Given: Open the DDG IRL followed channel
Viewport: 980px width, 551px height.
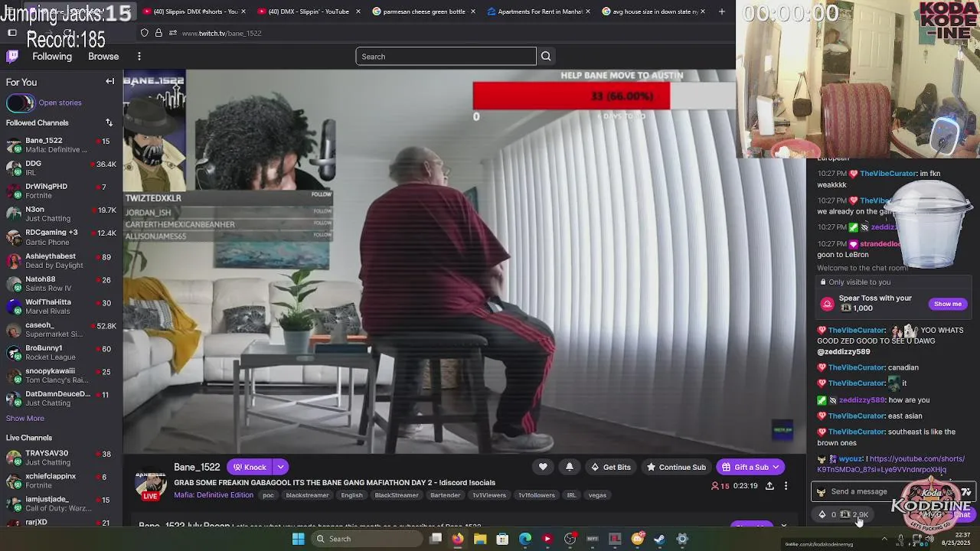Looking at the screenshot, I should tap(61, 168).
